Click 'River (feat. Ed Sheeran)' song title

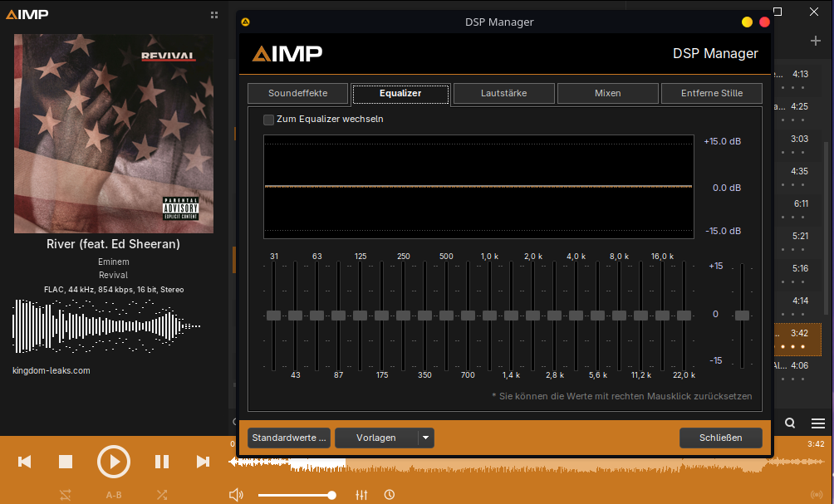pyautogui.click(x=113, y=244)
